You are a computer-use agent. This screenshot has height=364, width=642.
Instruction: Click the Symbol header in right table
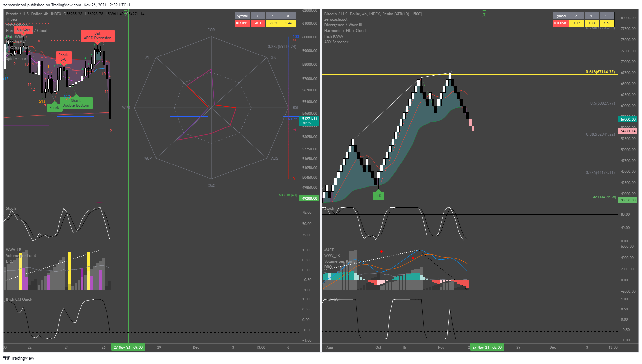(x=561, y=16)
